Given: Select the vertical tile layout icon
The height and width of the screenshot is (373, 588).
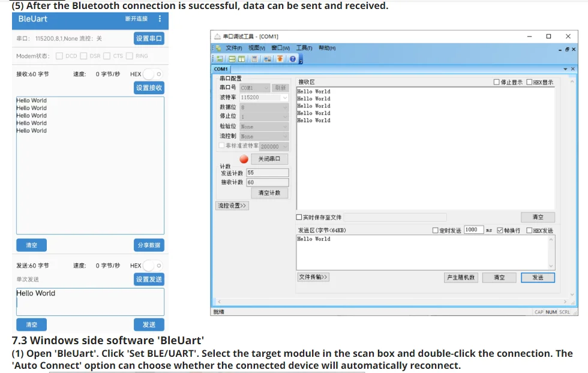Looking at the screenshot, I should point(241,59).
